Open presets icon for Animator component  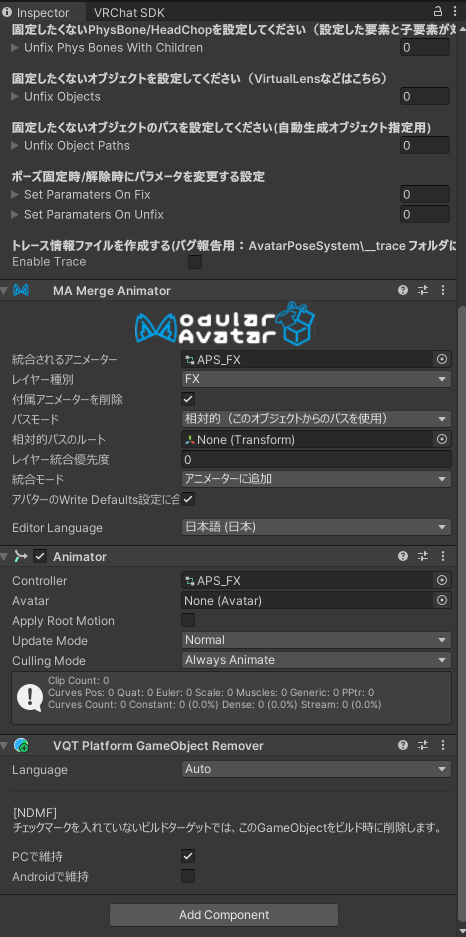coord(423,556)
